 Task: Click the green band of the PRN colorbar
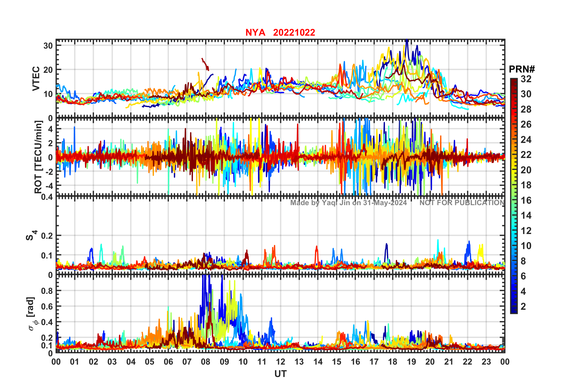514,196
